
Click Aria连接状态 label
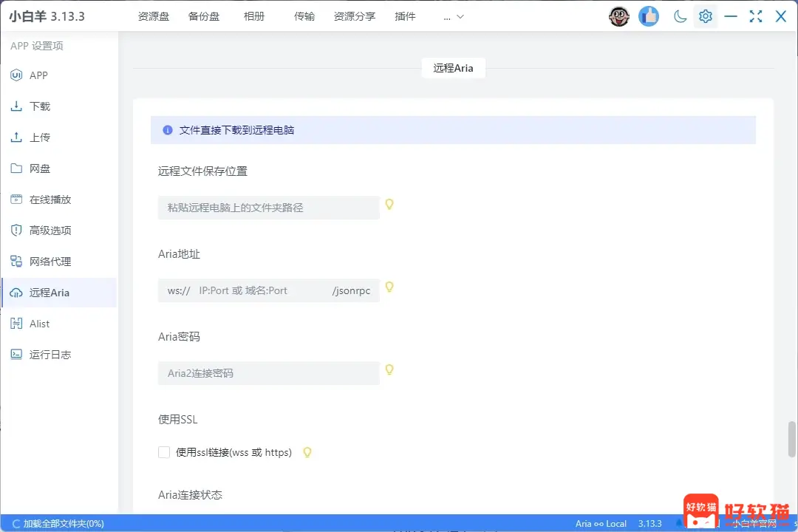(x=191, y=495)
